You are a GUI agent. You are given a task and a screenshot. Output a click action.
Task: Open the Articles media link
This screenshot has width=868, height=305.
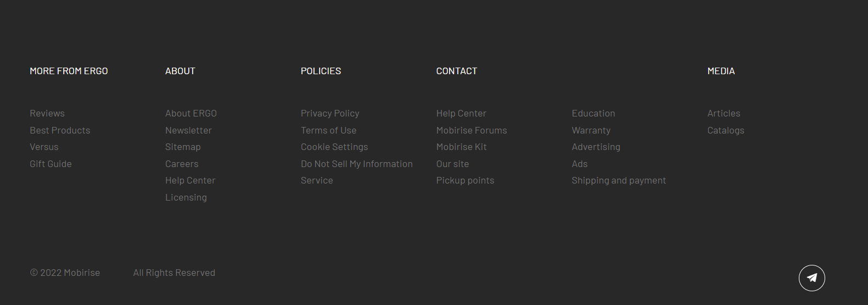pyautogui.click(x=724, y=113)
